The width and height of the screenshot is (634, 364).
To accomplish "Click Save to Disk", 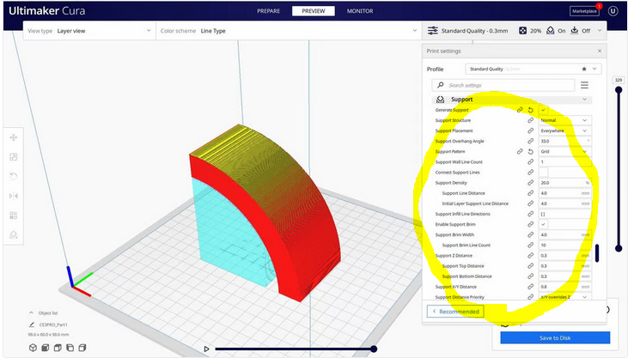I will coord(555,337).
